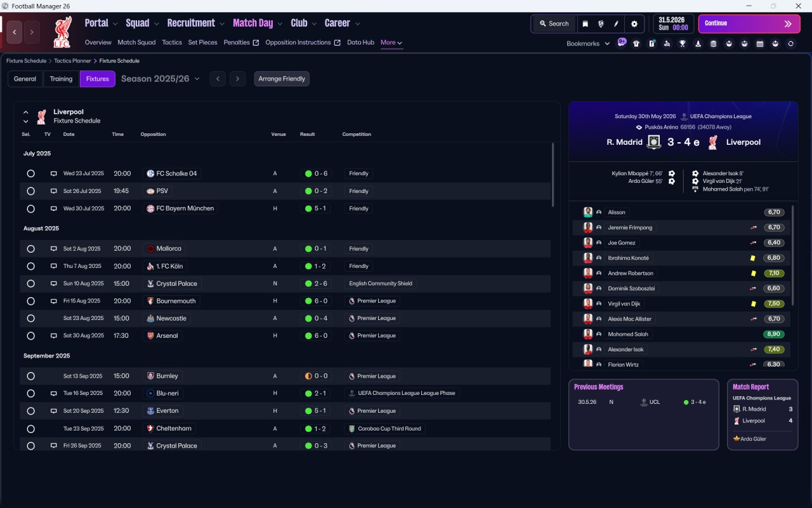The width and height of the screenshot is (812, 508).
Task: Open the Data Hub submenu item
Action: pyautogui.click(x=360, y=43)
